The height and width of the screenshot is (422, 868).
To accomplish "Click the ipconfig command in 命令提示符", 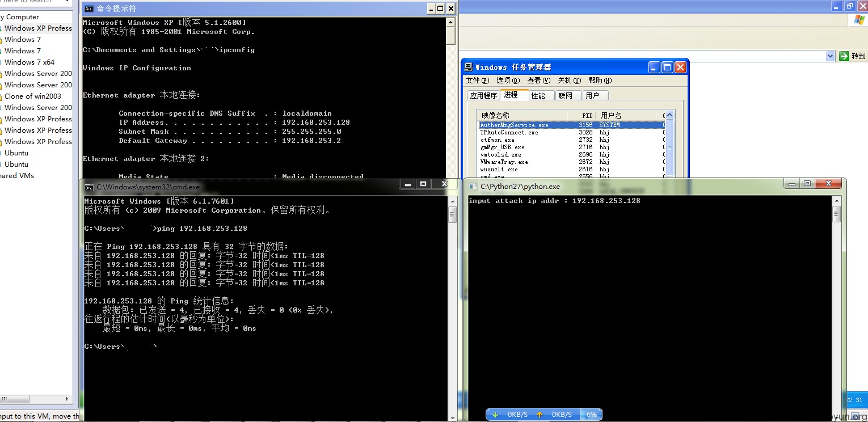I will pos(237,50).
